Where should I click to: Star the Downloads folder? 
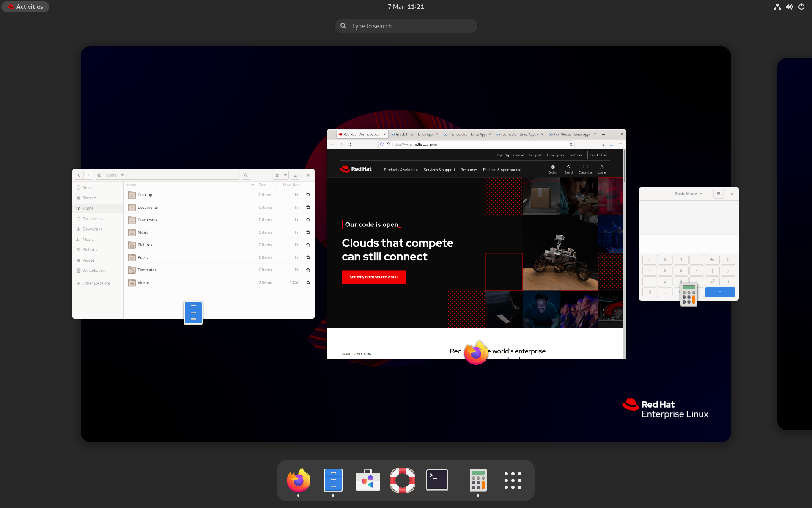pos(308,220)
